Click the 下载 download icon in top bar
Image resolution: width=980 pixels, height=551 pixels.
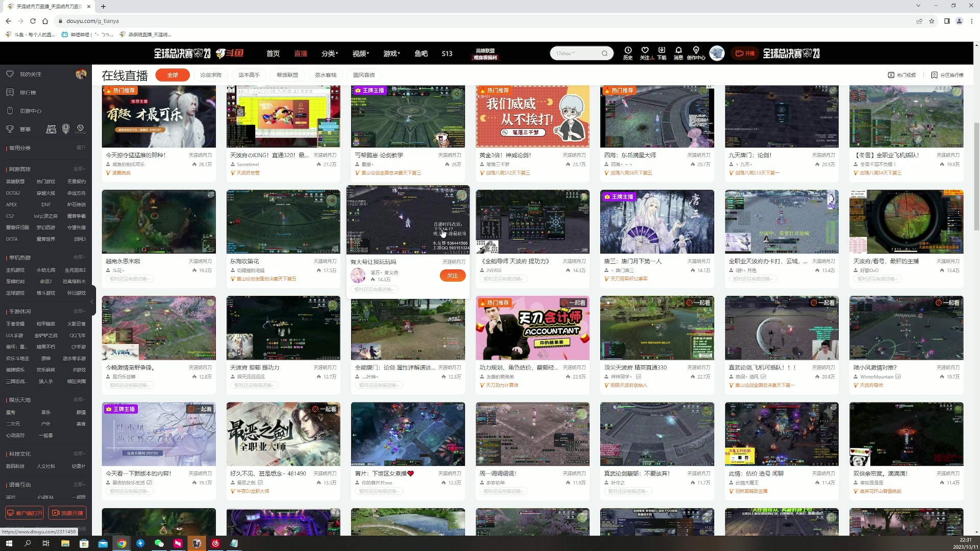tap(662, 53)
